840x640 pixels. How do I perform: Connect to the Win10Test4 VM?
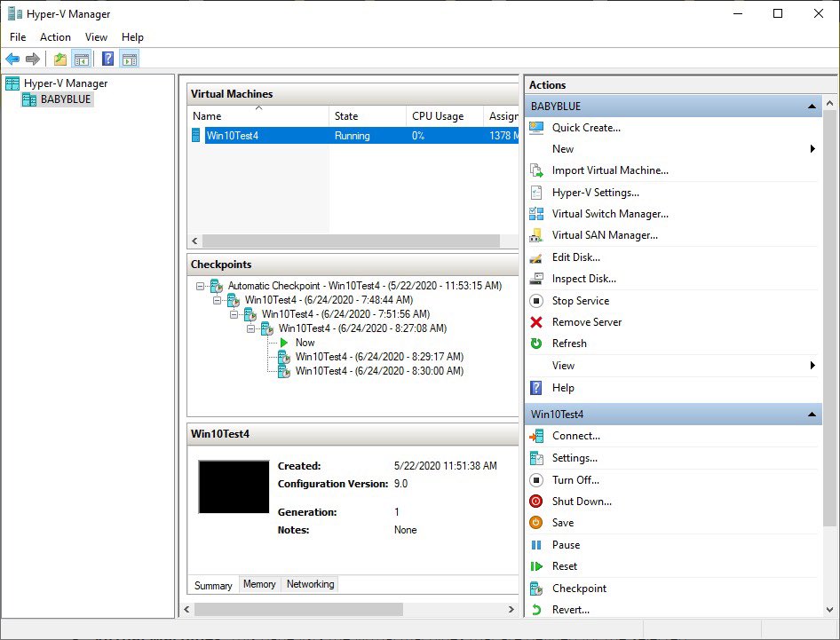[576, 436]
